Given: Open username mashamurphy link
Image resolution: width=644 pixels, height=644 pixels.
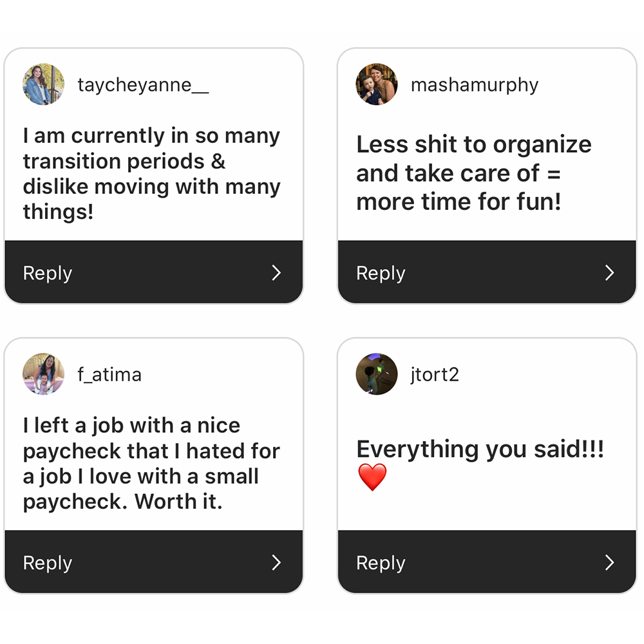Looking at the screenshot, I should [x=475, y=86].
